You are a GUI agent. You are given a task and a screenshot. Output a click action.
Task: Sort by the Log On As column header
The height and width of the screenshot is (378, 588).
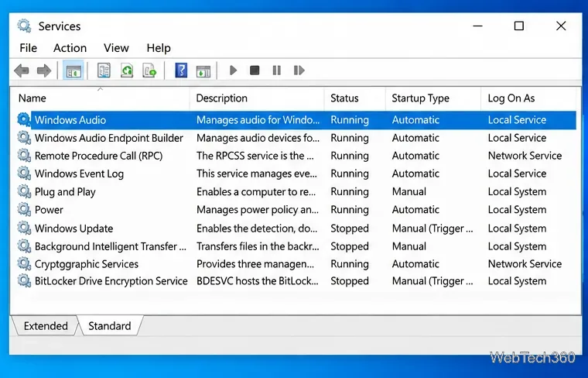[528, 98]
